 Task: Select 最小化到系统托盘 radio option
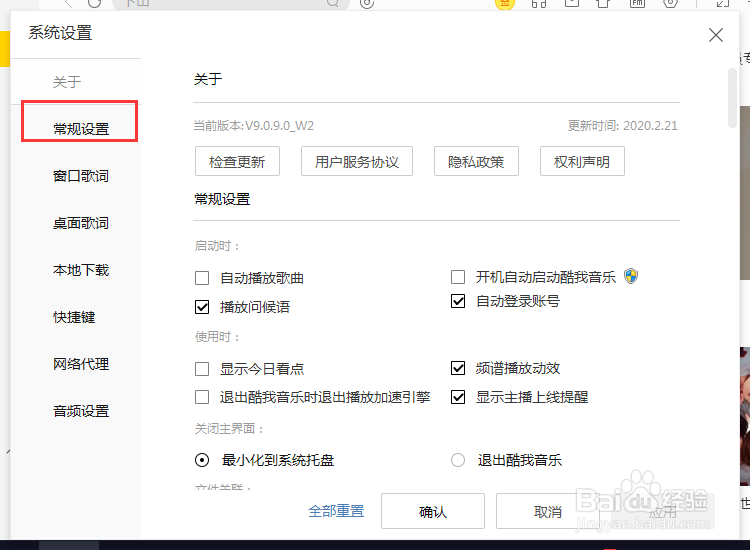click(x=202, y=460)
